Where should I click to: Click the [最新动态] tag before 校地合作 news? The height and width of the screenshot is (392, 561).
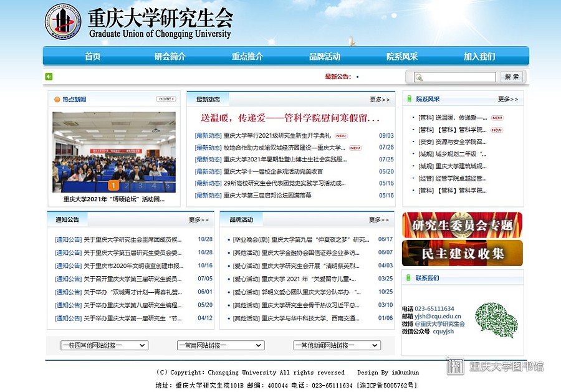[208, 148]
